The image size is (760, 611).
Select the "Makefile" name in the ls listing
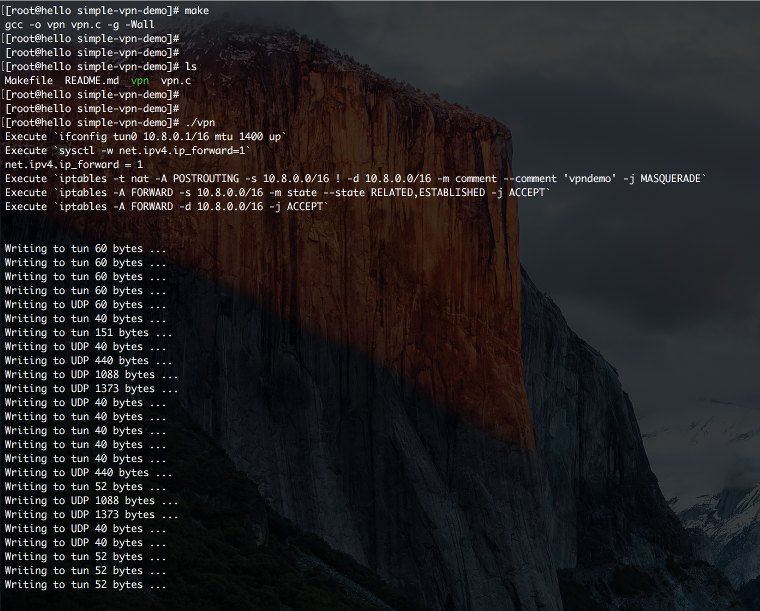[29, 80]
